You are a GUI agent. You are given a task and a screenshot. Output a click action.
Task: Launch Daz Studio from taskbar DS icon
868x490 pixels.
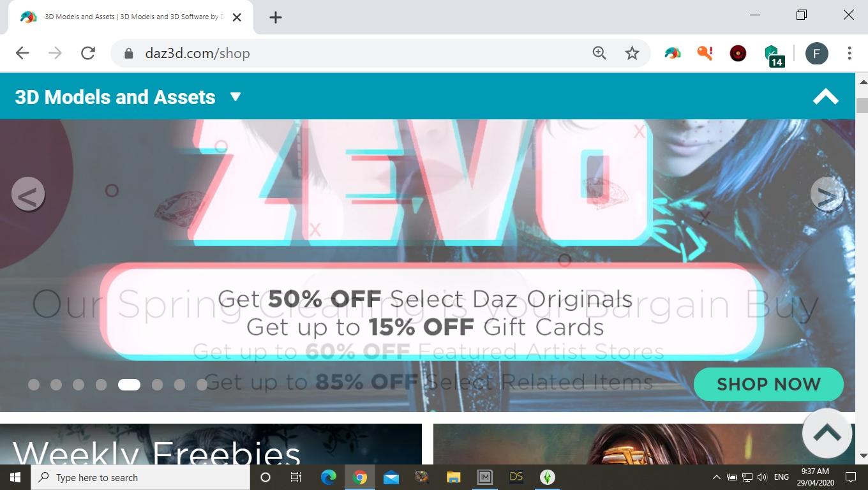(516, 477)
